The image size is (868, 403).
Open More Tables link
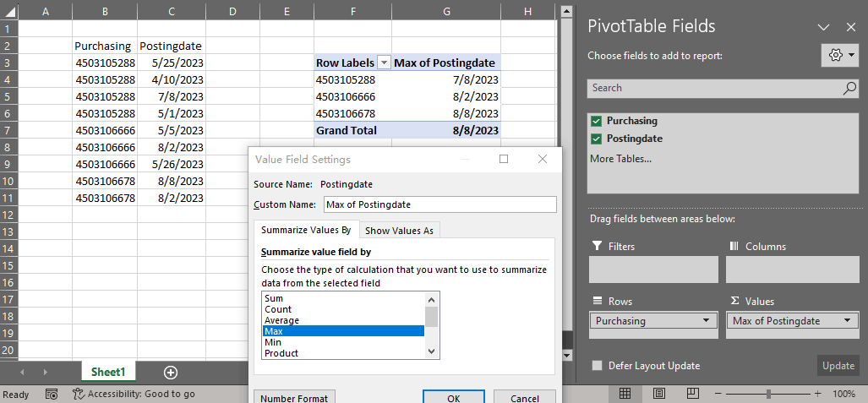click(620, 159)
